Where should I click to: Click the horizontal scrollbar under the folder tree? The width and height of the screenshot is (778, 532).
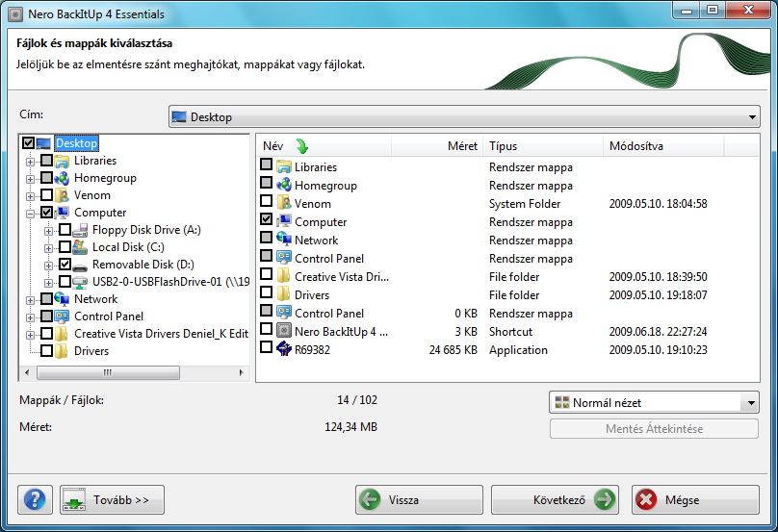tap(106, 371)
